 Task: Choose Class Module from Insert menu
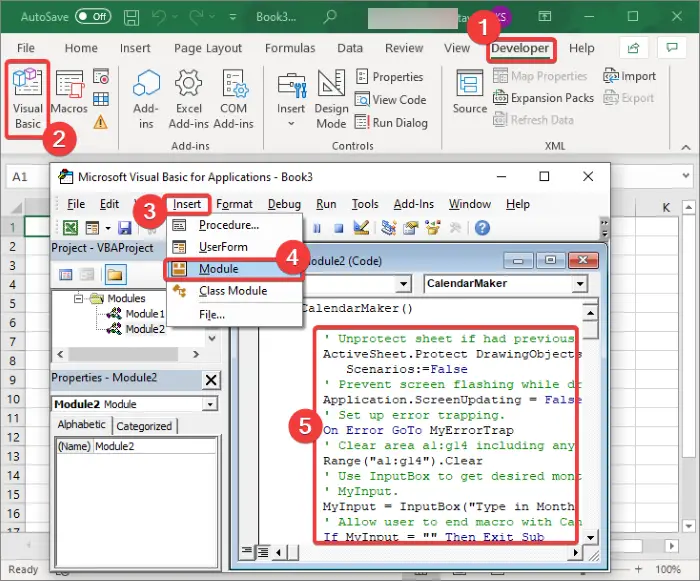click(234, 291)
